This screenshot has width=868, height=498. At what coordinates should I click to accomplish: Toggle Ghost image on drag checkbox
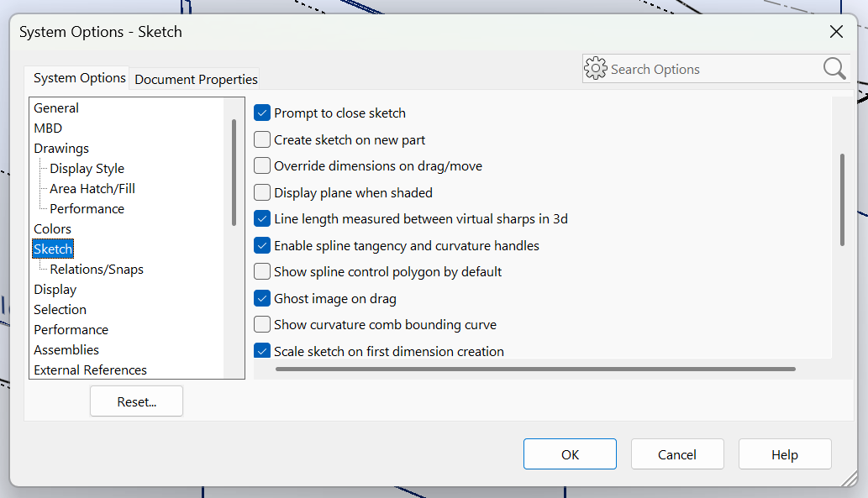click(262, 298)
